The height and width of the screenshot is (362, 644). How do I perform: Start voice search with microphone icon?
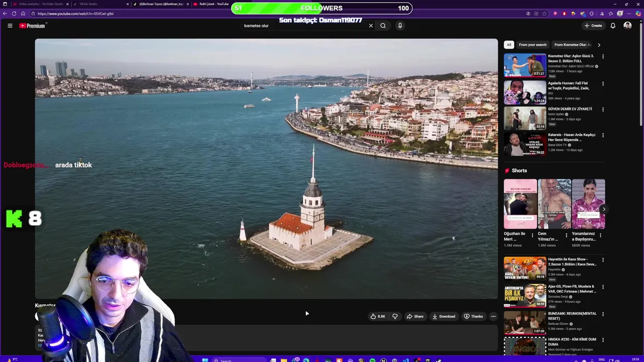pyautogui.click(x=400, y=26)
